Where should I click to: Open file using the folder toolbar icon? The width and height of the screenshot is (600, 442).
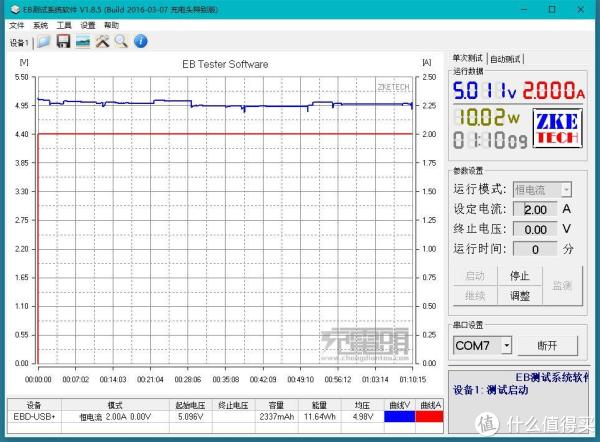pos(44,41)
